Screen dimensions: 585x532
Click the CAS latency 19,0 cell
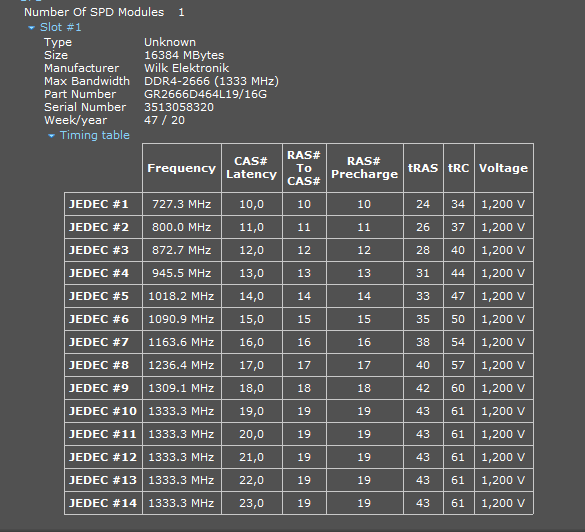[251, 411]
